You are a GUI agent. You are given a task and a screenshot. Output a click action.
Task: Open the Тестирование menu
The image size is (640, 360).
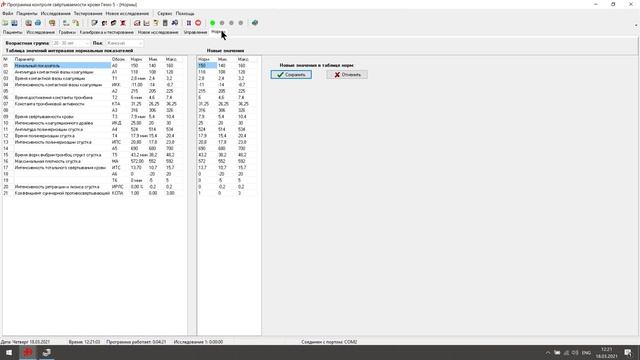(88, 13)
